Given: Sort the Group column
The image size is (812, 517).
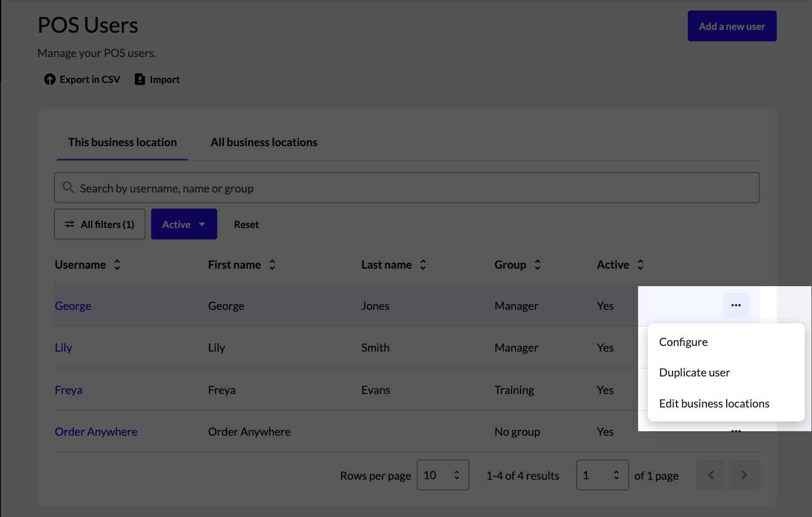Looking at the screenshot, I should tap(538, 265).
